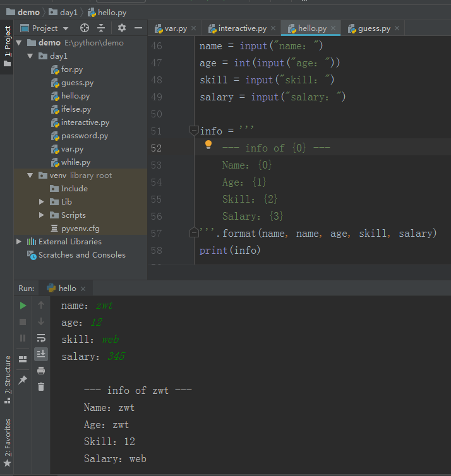Screen dimensions: 451x476
Task: Hide the Project panel with minus icon
Action: (x=138, y=28)
